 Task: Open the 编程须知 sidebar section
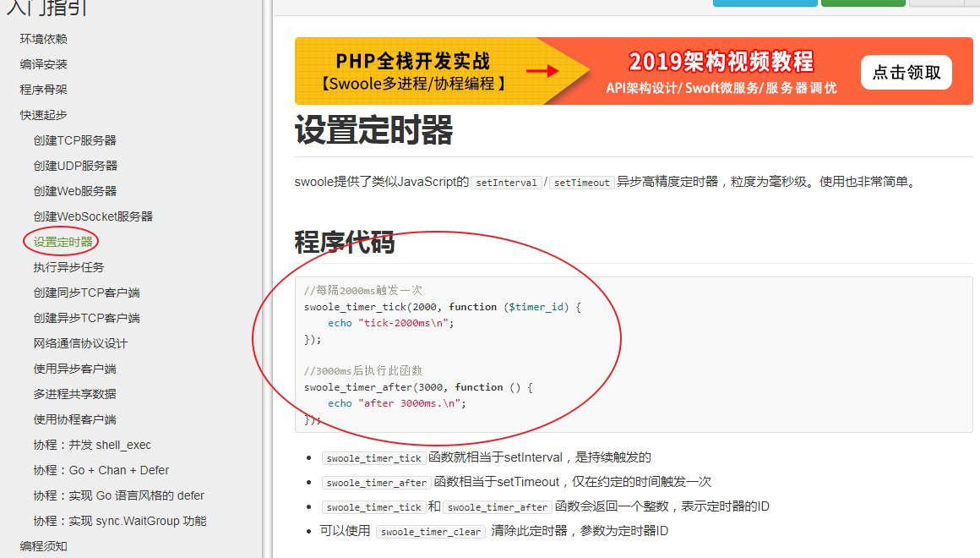pyautogui.click(x=43, y=546)
